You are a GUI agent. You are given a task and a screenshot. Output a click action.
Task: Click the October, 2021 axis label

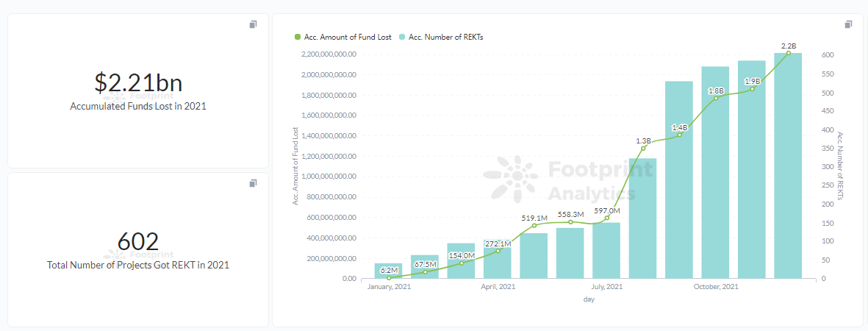click(716, 287)
